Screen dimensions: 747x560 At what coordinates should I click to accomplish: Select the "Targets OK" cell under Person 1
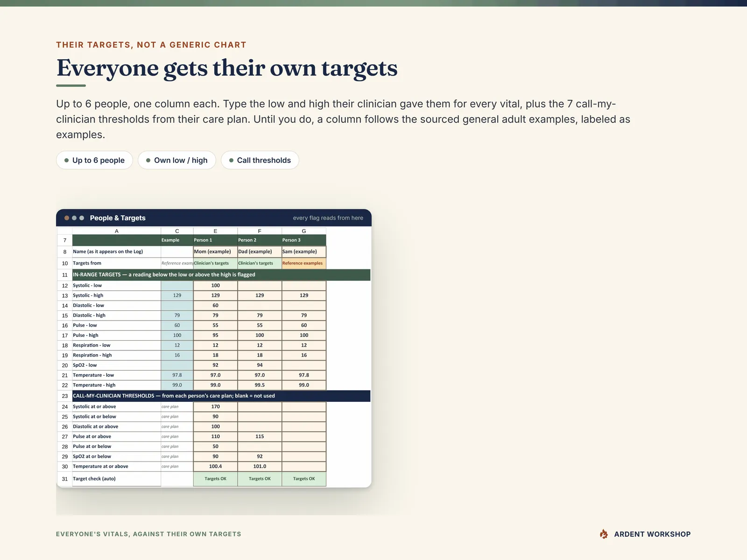[x=215, y=479]
